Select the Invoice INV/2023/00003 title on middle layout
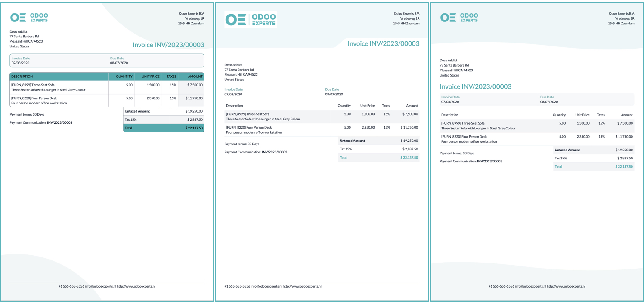The width and height of the screenshot is (644, 303). (383, 43)
